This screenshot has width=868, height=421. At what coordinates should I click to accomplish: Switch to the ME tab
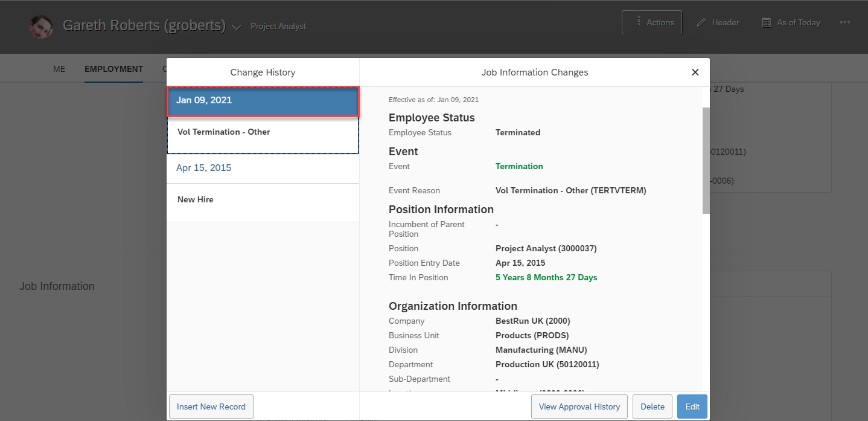pyautogui.click(x=59, y=69)
